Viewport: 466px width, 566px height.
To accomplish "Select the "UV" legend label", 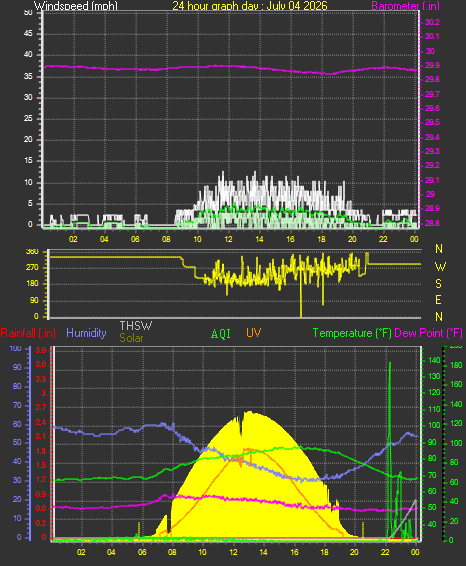I will 253,333.
